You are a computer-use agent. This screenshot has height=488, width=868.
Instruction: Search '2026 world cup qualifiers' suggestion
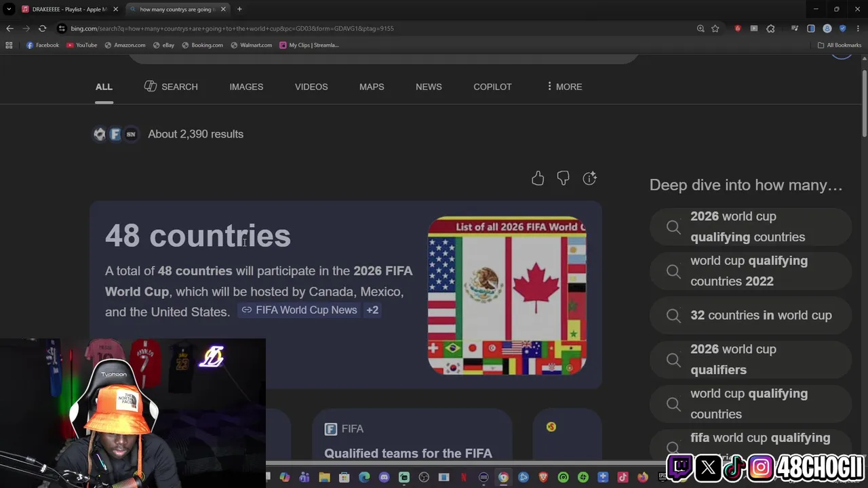tap(750, 359)
